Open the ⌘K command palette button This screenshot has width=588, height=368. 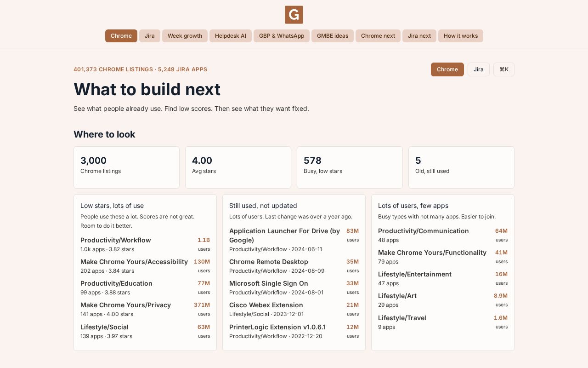(504, 69)
